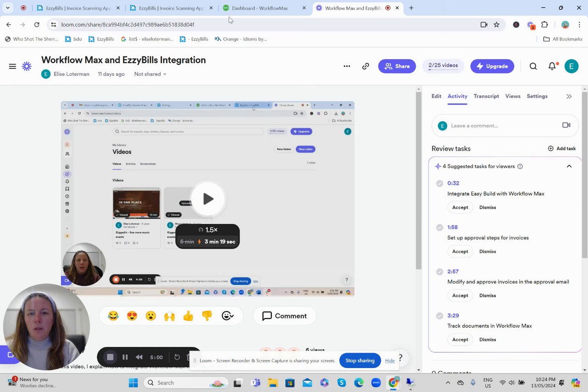Click the info icon beside suggested tasks
This screenshot has width=588, height=392.
pyautogui.click(x=520, y=166)
